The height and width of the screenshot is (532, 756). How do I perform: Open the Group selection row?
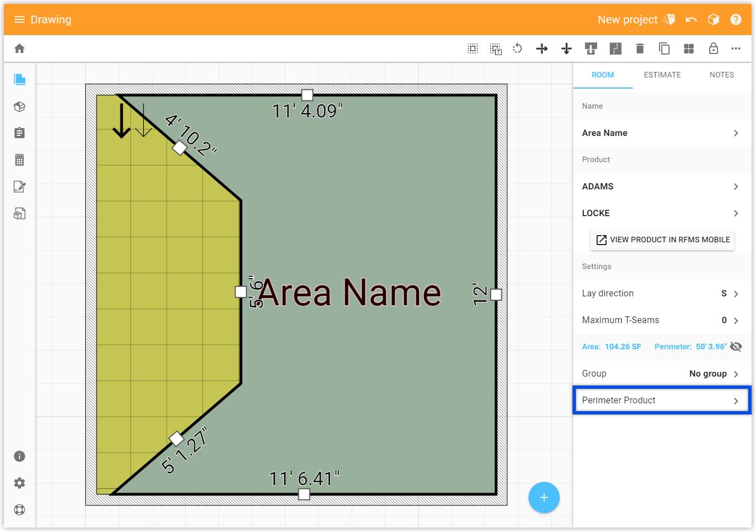coord(662,374)
